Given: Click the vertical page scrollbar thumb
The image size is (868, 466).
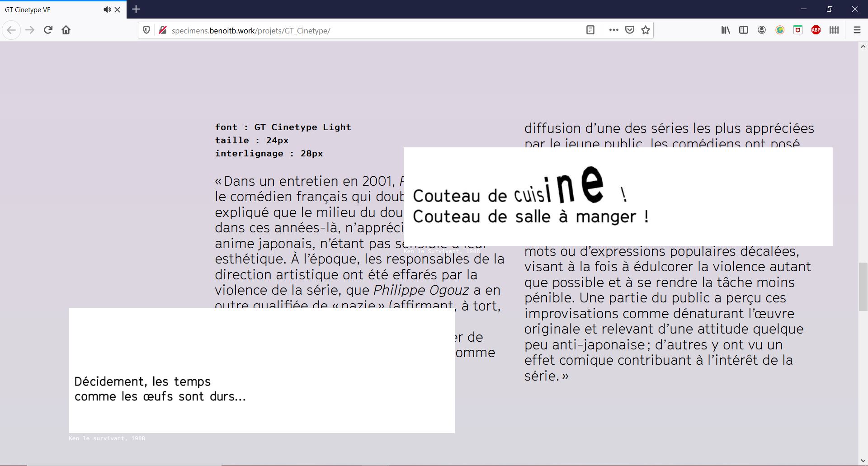Looking at the screenshot, I should pyautogui.click(x=863, y=287).
